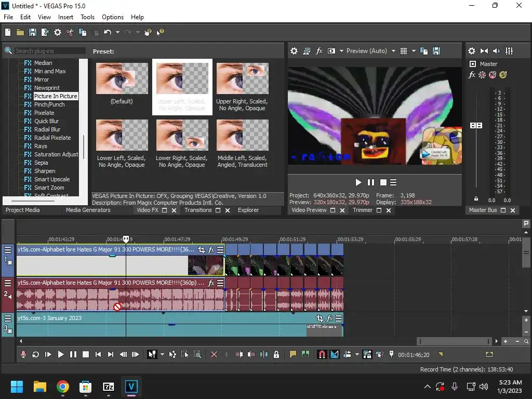This screenshot has height=399, width=532.
Task: Toggle Loop Playback in transport bar
Action: coord(35,354)
